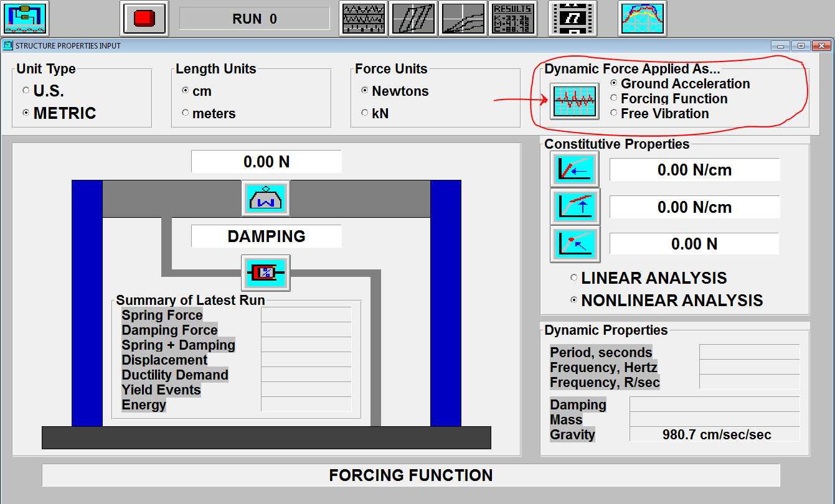
Task: Click the mass weight icon on the beam
Action: click(266, 198)
